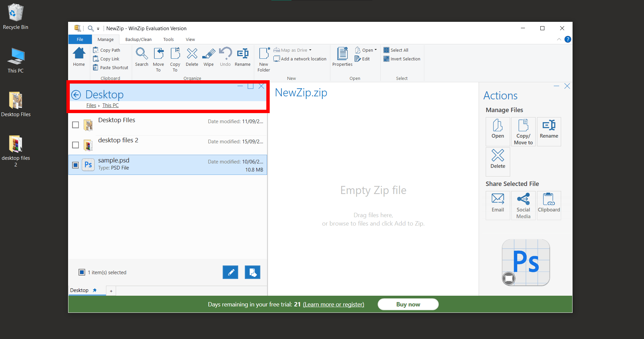Share sample.psd on Social Media
The width and height of the screenshot is (644, 339).
coord(523,205)
